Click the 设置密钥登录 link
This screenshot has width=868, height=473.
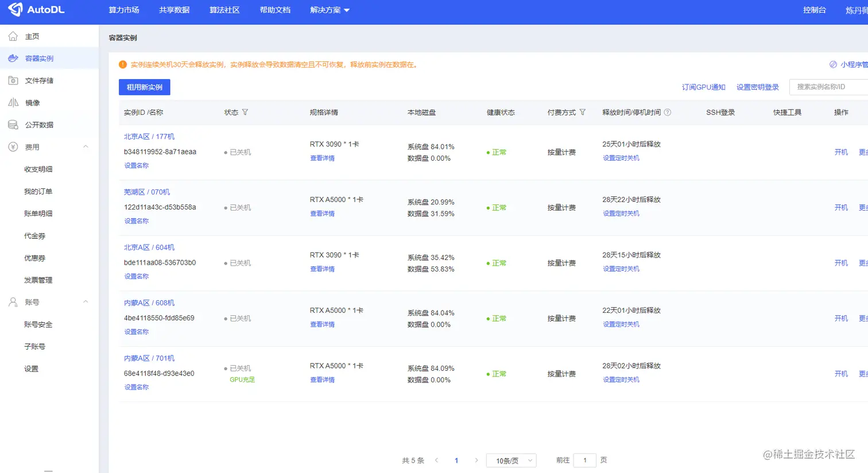(758, 87)
